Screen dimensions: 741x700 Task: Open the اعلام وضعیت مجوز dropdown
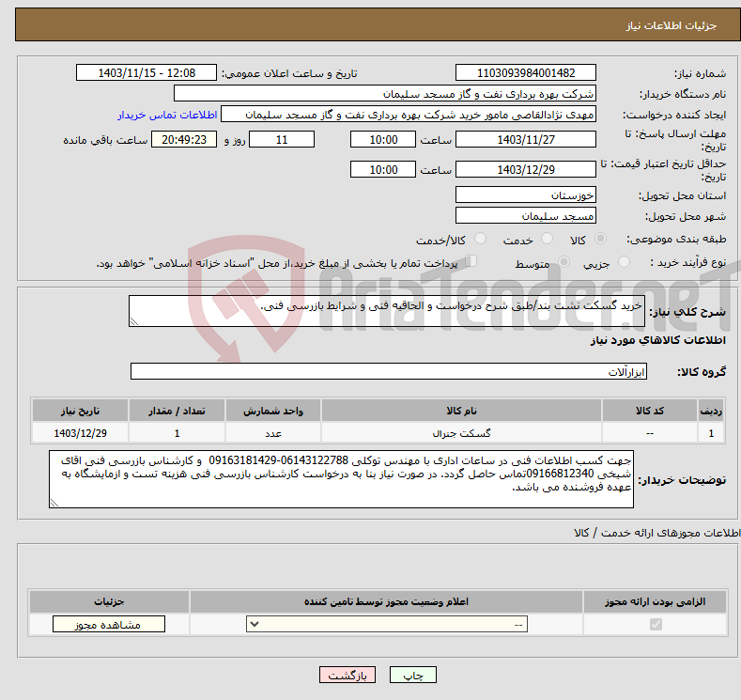387,625
